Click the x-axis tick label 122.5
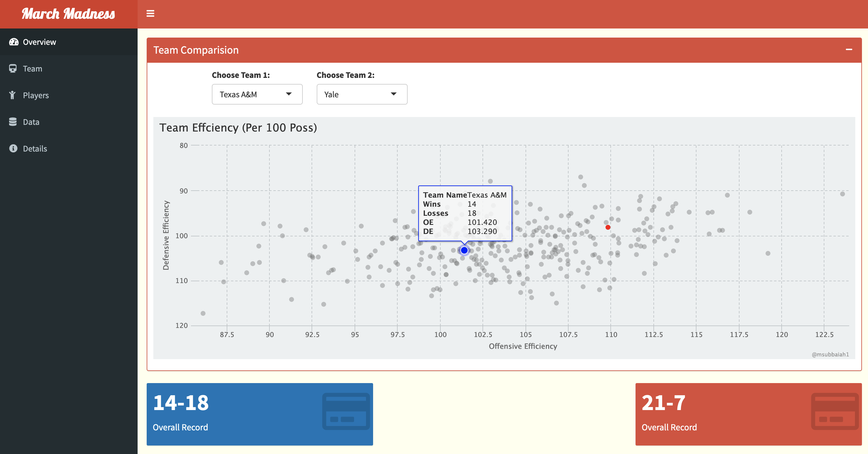 pyautogui.click(x=824, y=334)
